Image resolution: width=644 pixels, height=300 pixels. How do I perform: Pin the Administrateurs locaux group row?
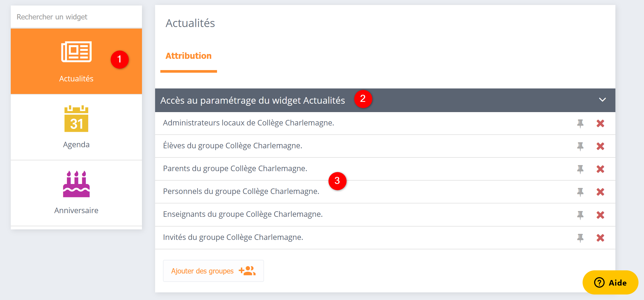tap(580, 123)
